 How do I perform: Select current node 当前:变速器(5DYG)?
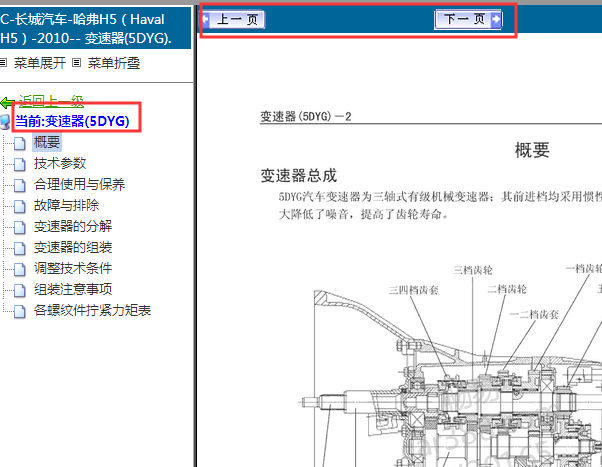pos(72,121)
